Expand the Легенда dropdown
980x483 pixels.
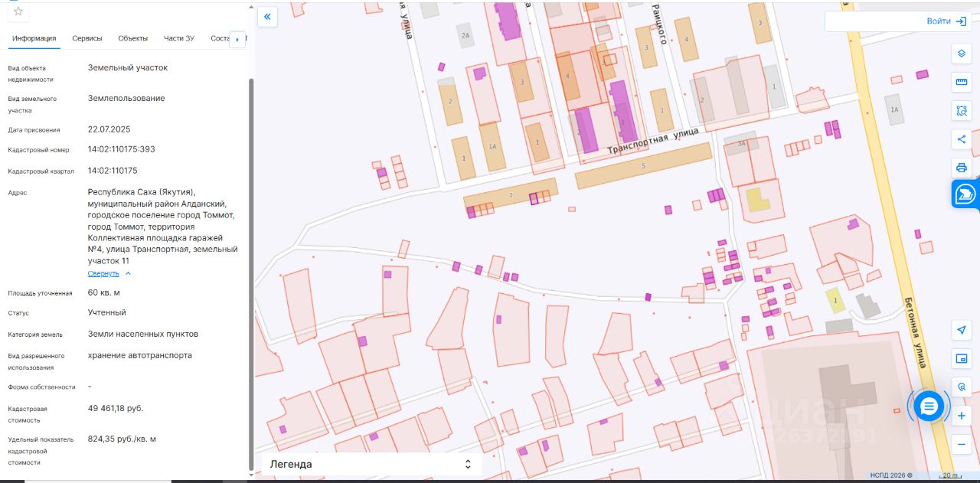point(371,464)
